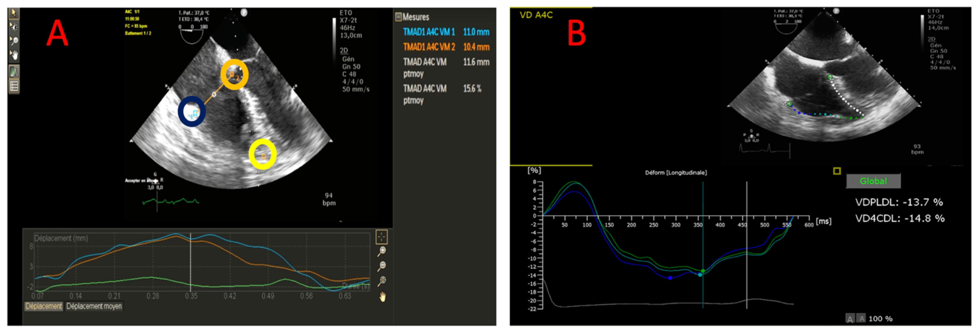Collapse the Mesures panel
The width and height of the screenshot is (980, 334).
point(398,17)
